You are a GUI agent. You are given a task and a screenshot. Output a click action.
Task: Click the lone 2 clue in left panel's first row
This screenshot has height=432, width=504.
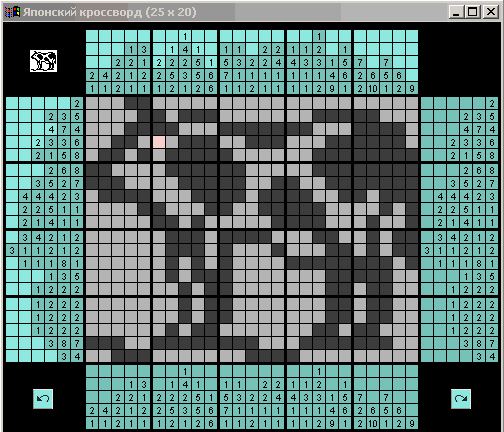(77, 103)
